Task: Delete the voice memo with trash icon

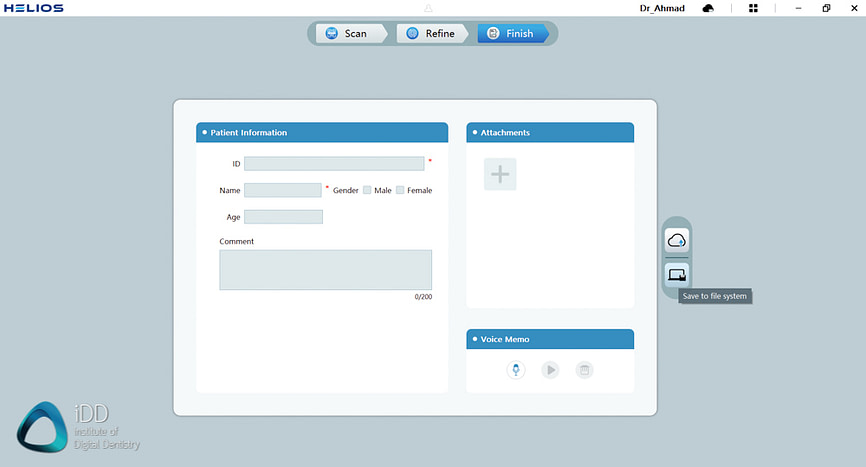Action: tap(585, 370)
